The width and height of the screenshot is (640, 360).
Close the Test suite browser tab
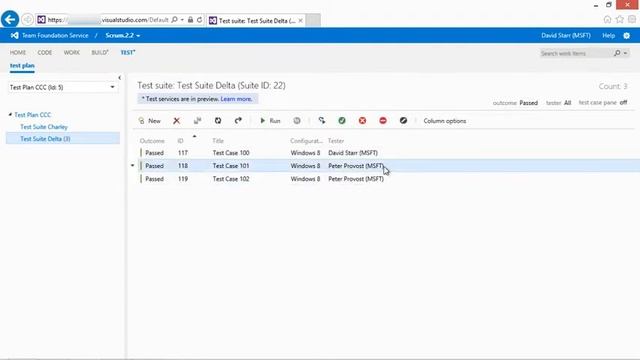pyautogui.click(x=300, y=20)
